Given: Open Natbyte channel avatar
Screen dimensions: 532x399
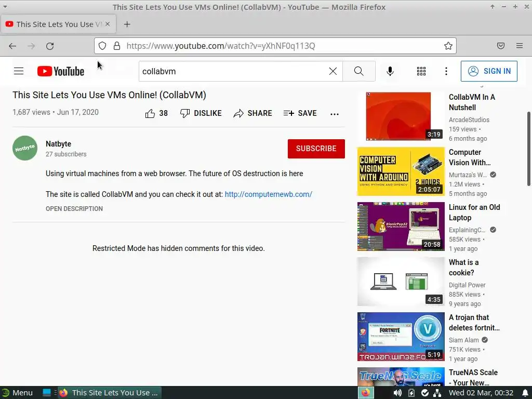Looking at the screenshot, I should pos(25,148).
